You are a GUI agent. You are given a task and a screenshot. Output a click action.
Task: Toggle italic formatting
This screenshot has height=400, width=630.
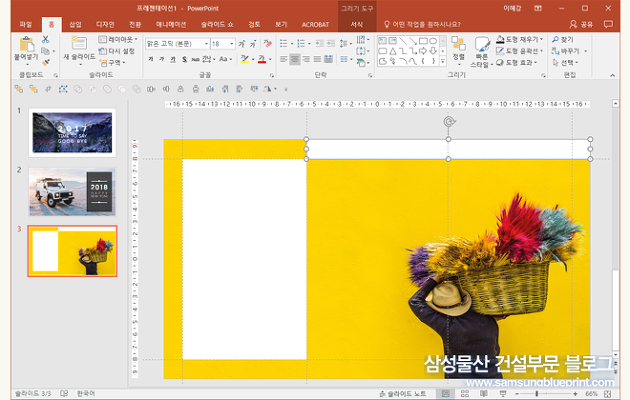[162, 59]
